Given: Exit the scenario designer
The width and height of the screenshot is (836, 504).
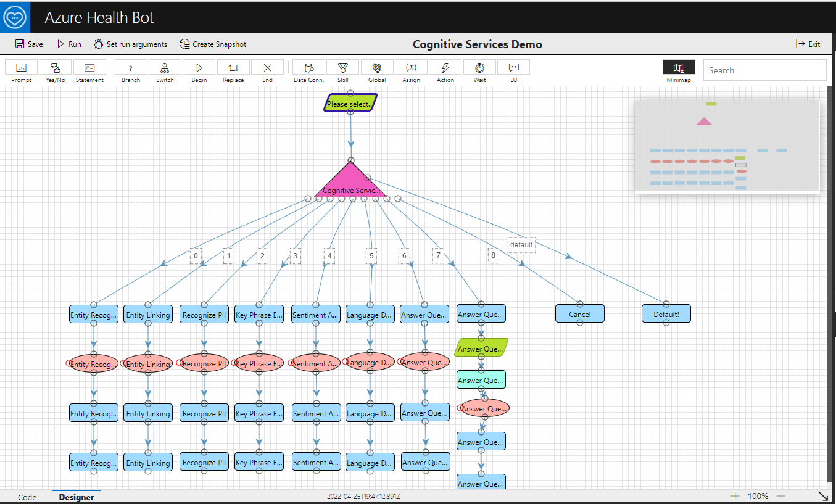Looking at the screenshot, I should 808,44.
